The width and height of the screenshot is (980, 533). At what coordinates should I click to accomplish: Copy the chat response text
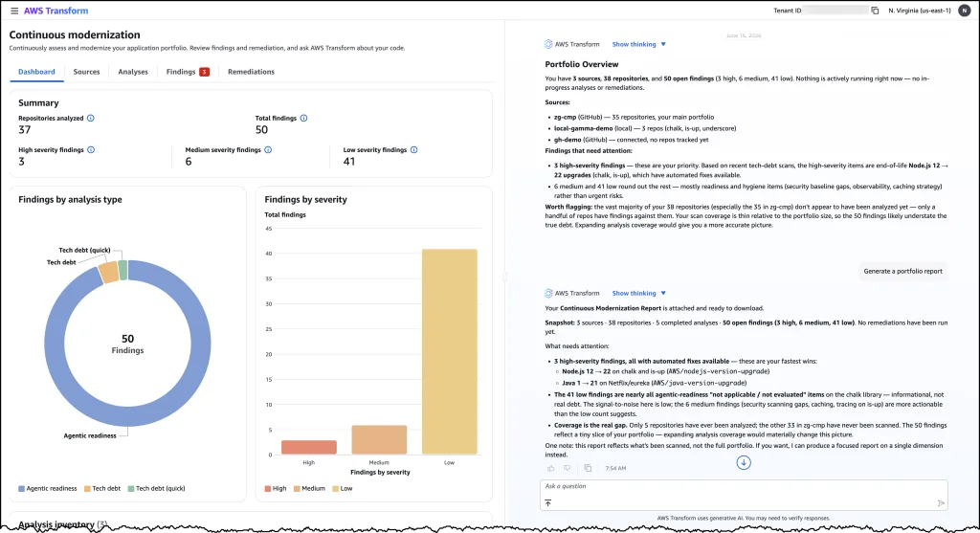click(x=588, y=468)
